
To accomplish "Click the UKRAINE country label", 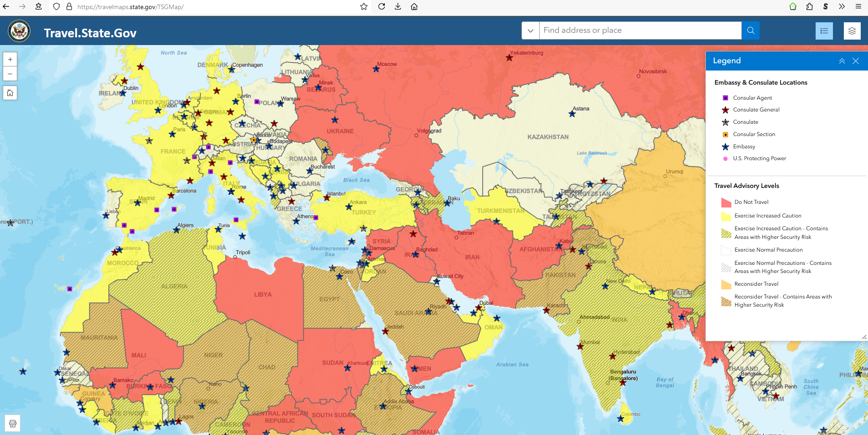I will [340, 131].
